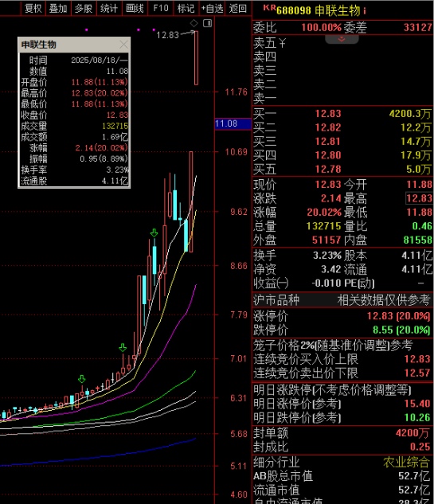Click the first green down-arrow marker on chart
The width and height of the screenshot is (434, 504).
(82, 379)
